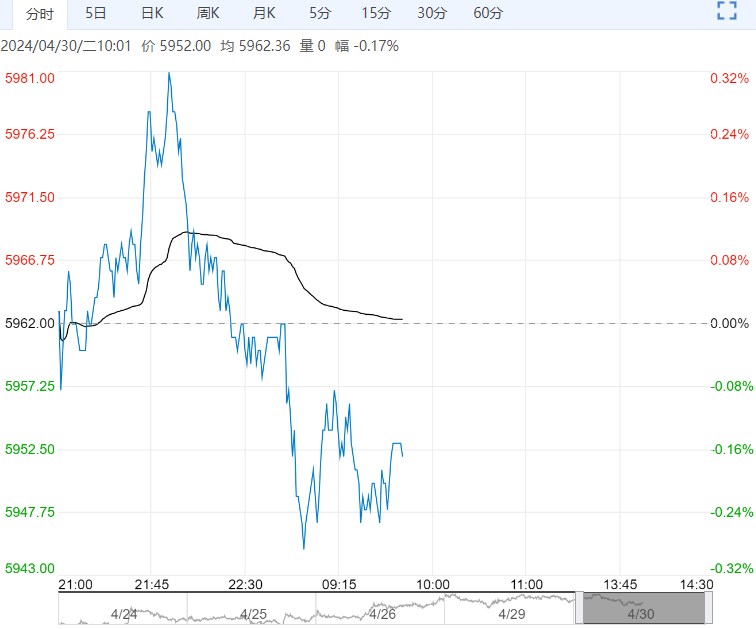Image resolution: width=756 pixels, height=629 pixels.
Task: Open the 60分 interval chart
Action: coord(488,13)
